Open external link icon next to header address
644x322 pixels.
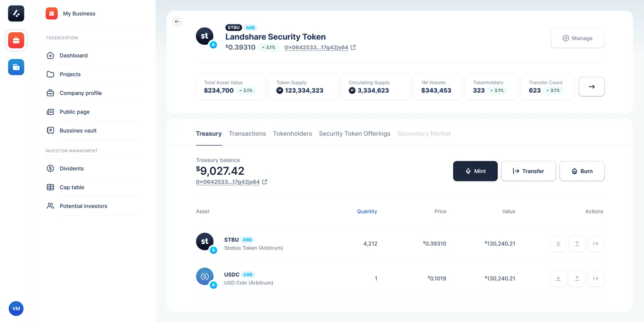pos(353,47)
